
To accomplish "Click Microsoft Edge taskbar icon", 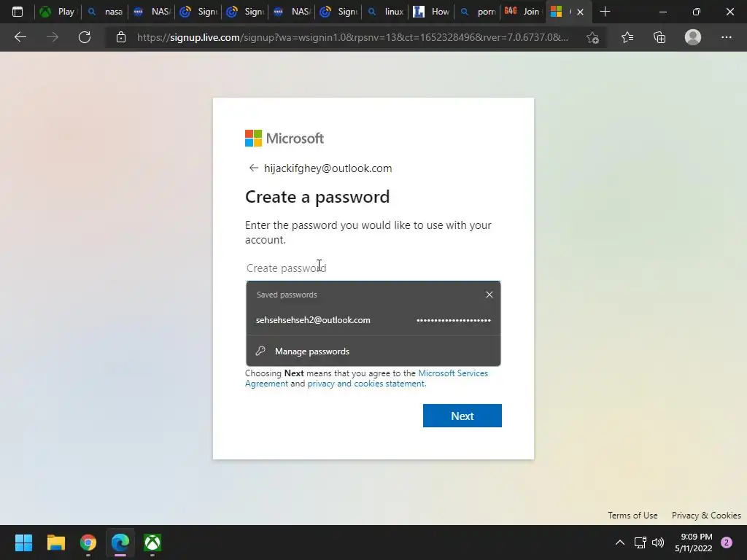I will coord(120,542).
